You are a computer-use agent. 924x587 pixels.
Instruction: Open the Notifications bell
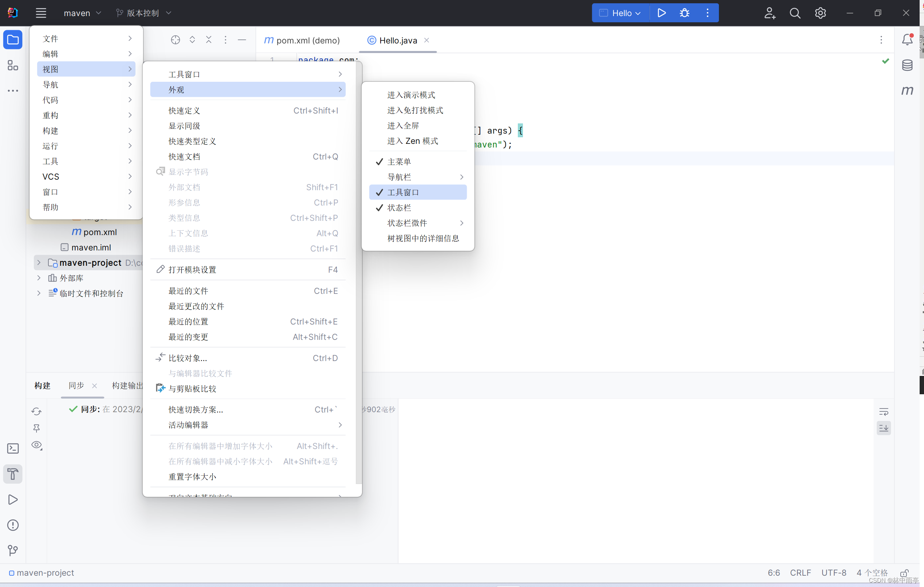(908, 39)
